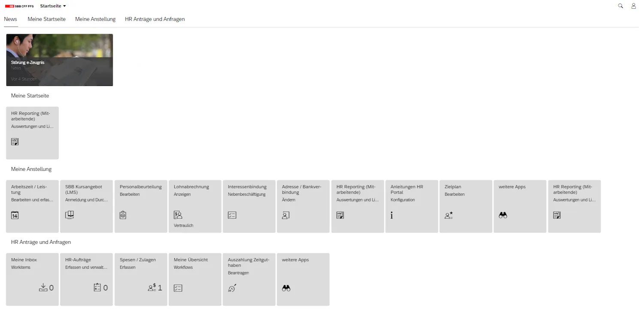Open the HR Anträge und Anfragen tab
The width and height of the screenshot is (644, 313).
(x=155, y=19)
